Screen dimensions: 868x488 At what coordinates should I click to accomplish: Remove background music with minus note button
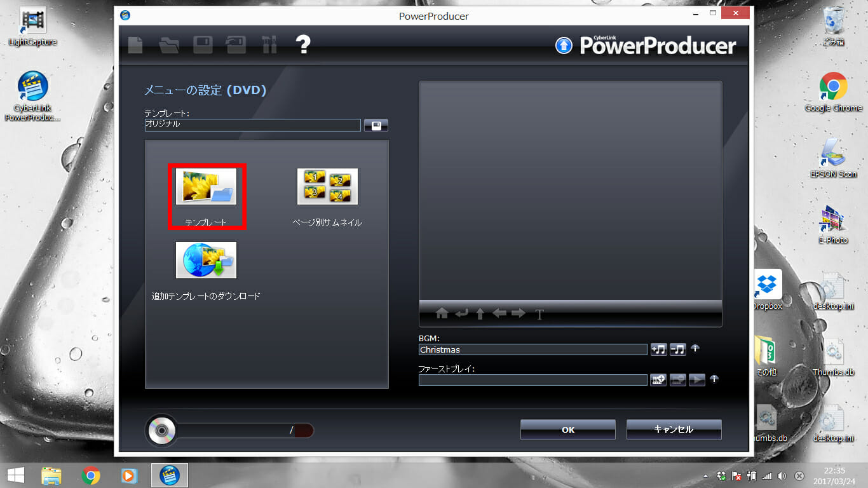click(678, 349)
